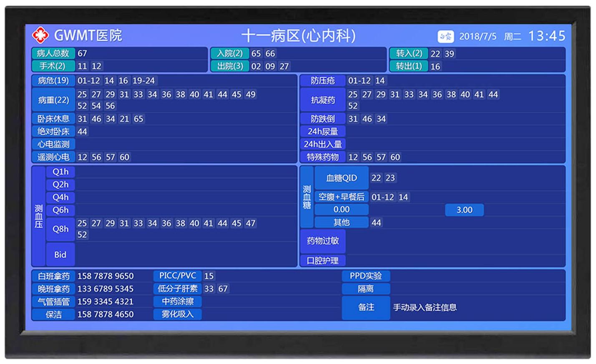Open the PICC/PVC category
The image size is (596, 364).
[178, 276]
